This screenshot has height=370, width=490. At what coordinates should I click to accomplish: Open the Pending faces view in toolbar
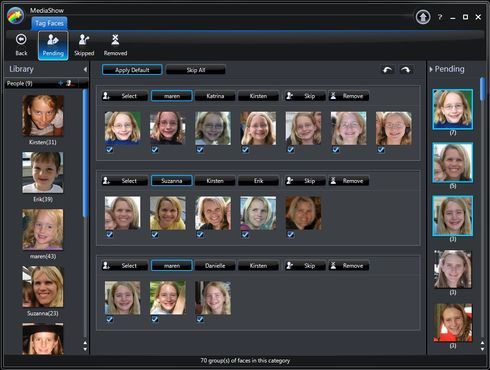point(53,46)
